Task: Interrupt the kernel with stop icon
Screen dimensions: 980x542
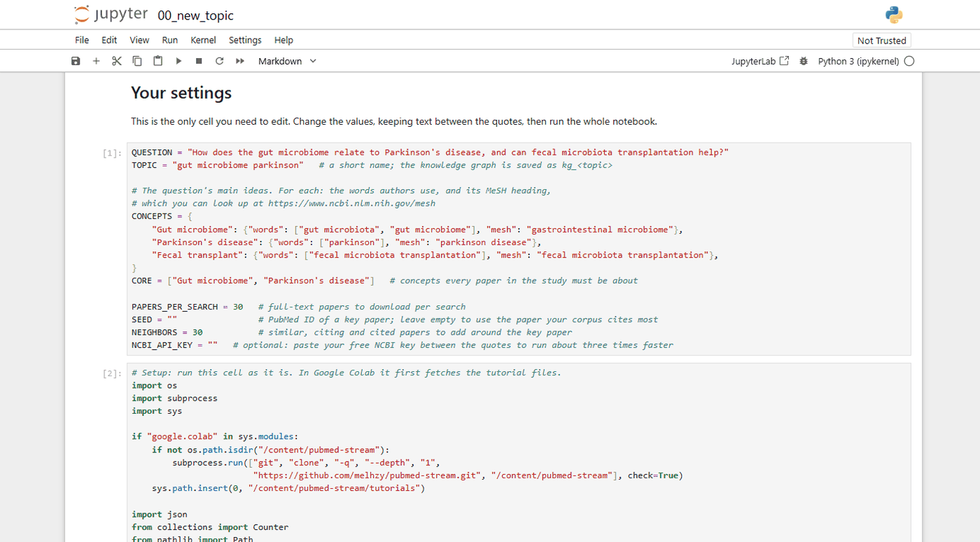Action: [x=199, y=61]
